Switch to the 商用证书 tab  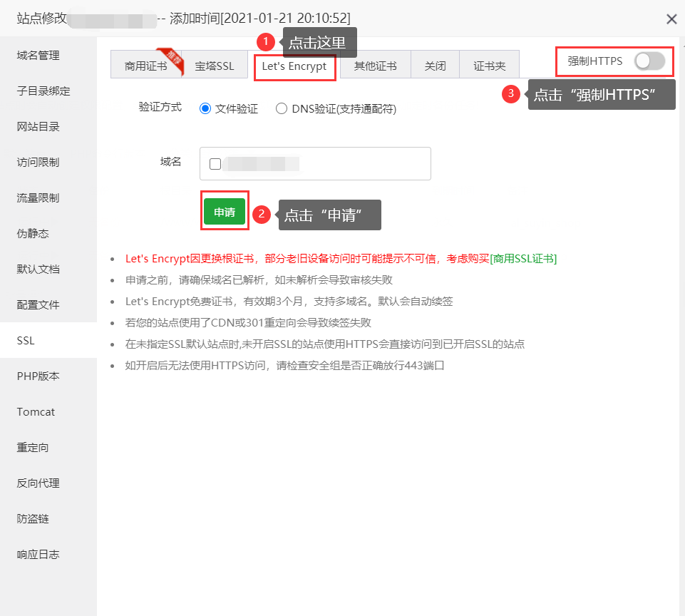click(x=147, y=64)
